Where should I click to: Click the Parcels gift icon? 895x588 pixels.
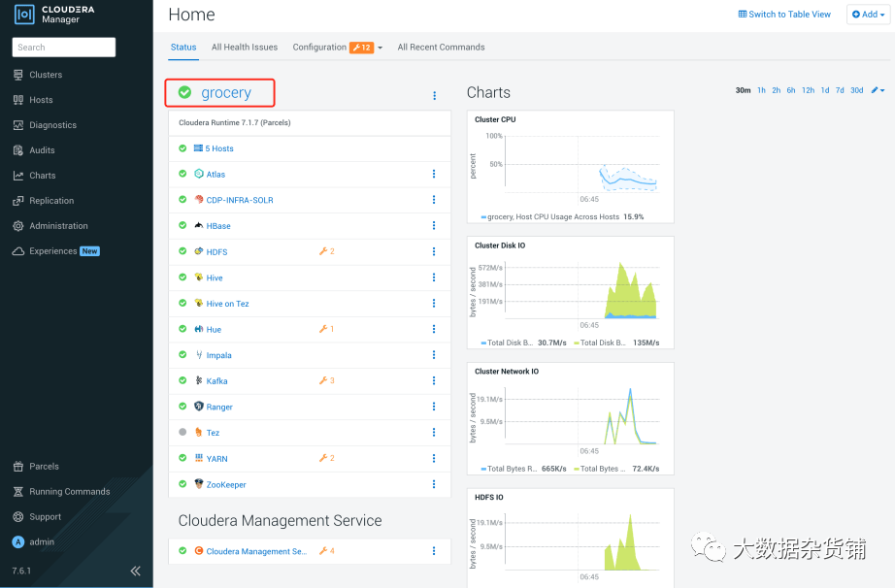click(x=18, y=467)
